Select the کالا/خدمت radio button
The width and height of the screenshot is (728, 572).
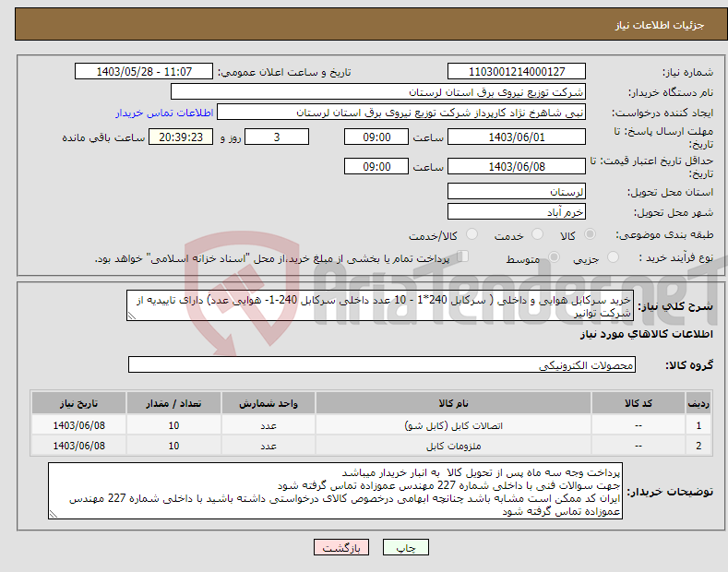click(471, 234)
